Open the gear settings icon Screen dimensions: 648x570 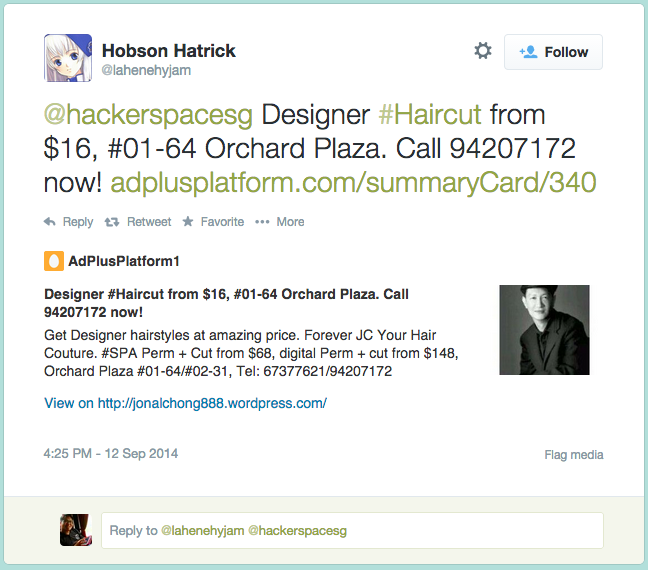tap(483, 51)
